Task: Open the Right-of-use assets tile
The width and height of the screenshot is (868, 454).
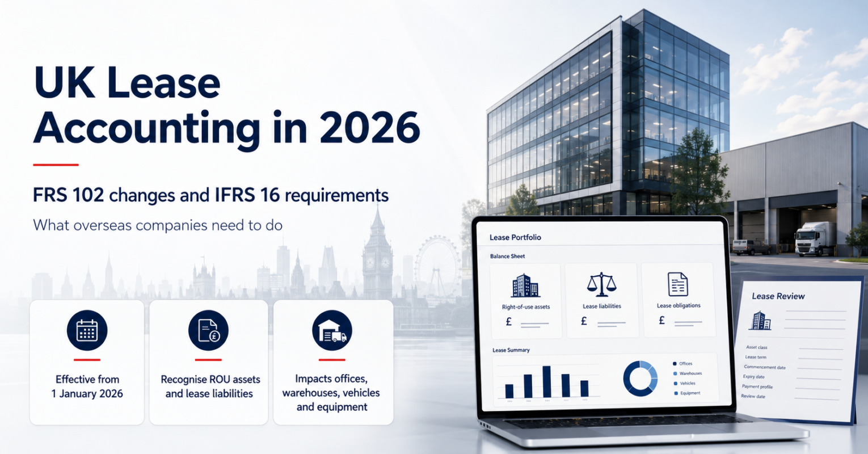Action: coord(526,301)
